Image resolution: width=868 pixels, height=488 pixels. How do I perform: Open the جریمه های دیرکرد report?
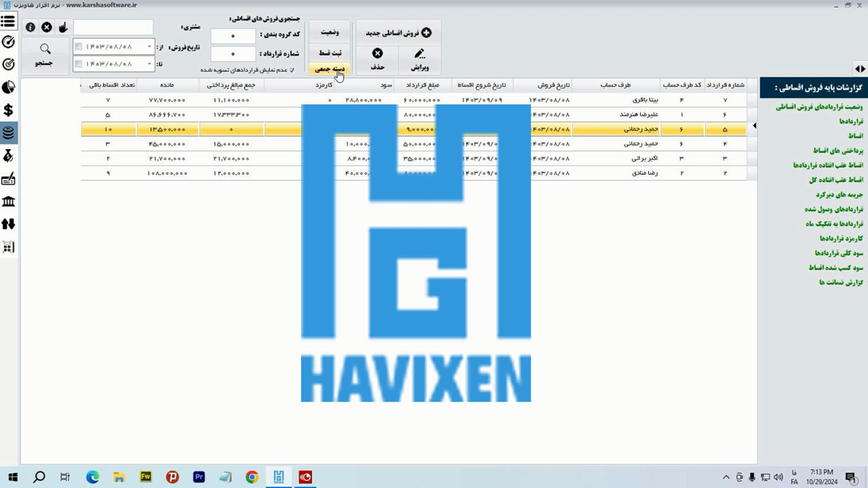pos(840,194)
